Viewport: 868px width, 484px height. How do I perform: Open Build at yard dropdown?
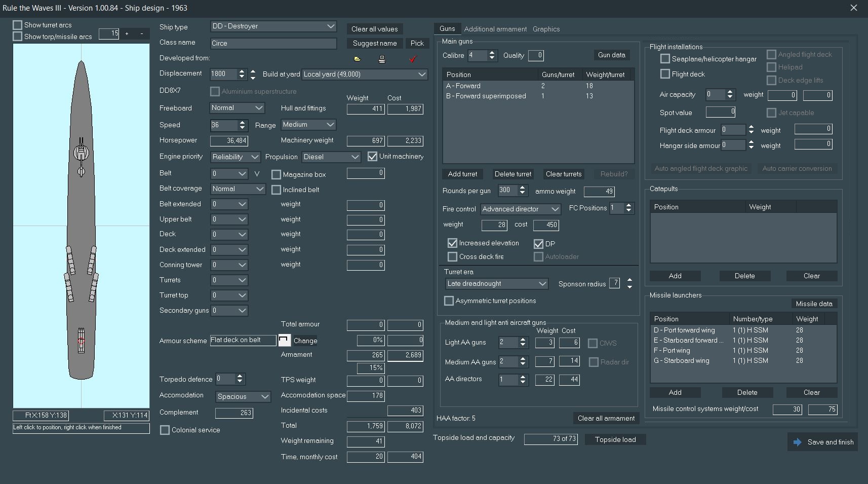pos(365,74)
